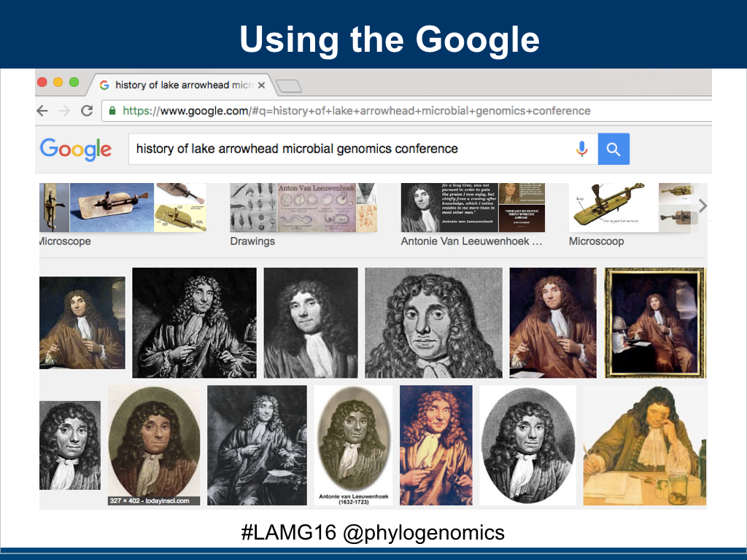Reload the page with refresh icon

click(87, 111)
